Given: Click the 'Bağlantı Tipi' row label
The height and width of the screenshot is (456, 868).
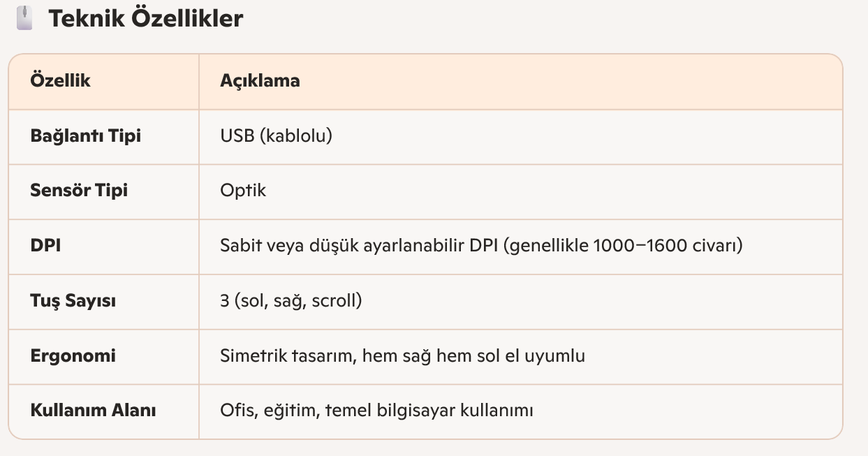Looking at the screenshot, I should coord(85,135).
